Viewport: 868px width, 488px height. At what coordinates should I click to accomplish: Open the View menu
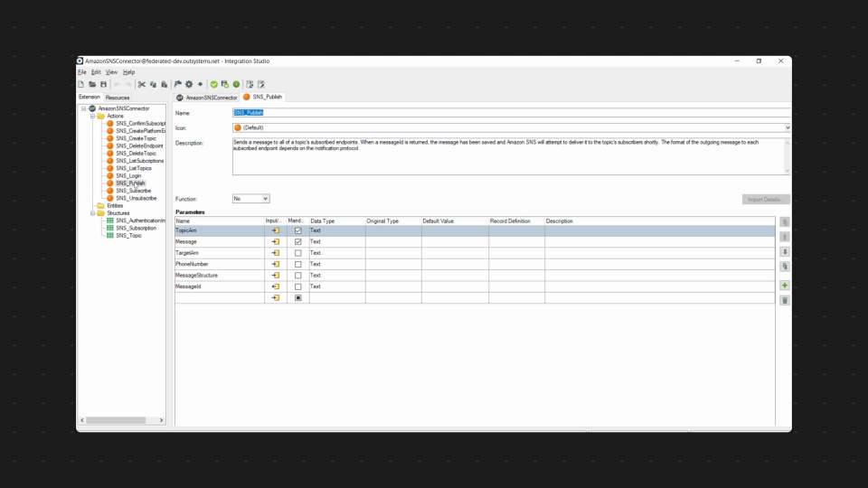[111, 72]
